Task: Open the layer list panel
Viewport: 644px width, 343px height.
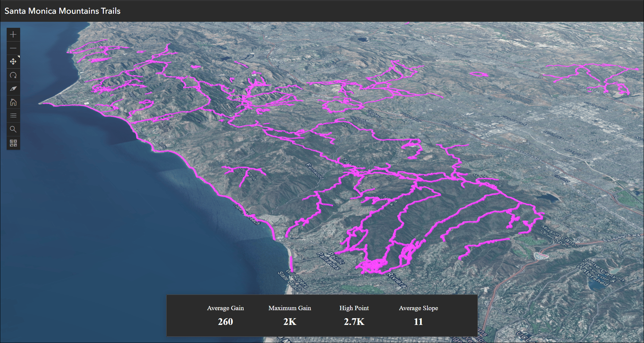Action: pos(13,116)
